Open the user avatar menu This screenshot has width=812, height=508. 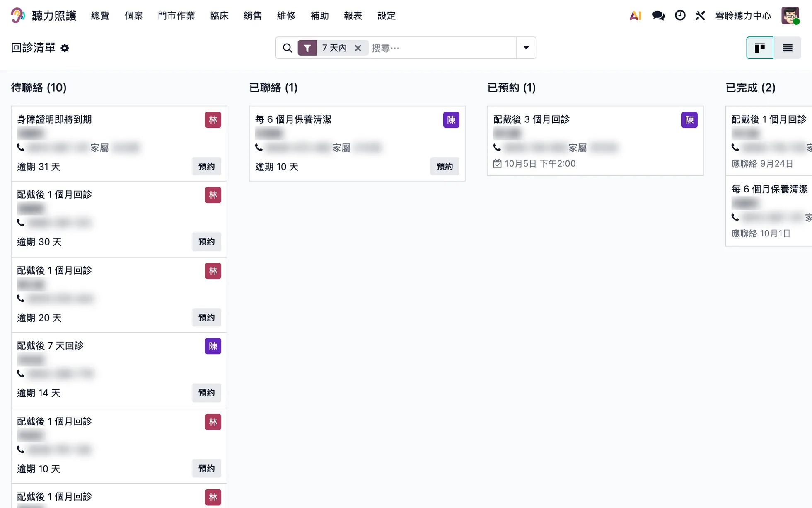point(790,16)
